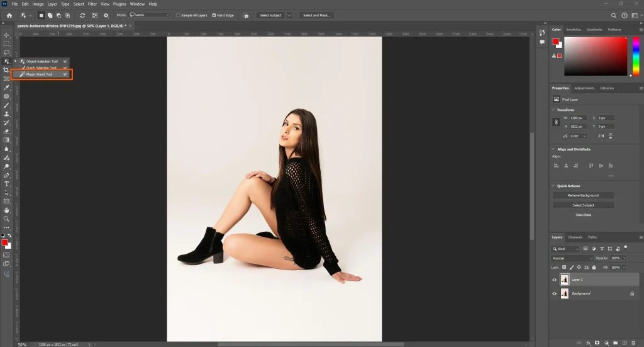This screenshot has width=644, height=347.
Task: Collapse the Transform section
Action: (553, 110)
